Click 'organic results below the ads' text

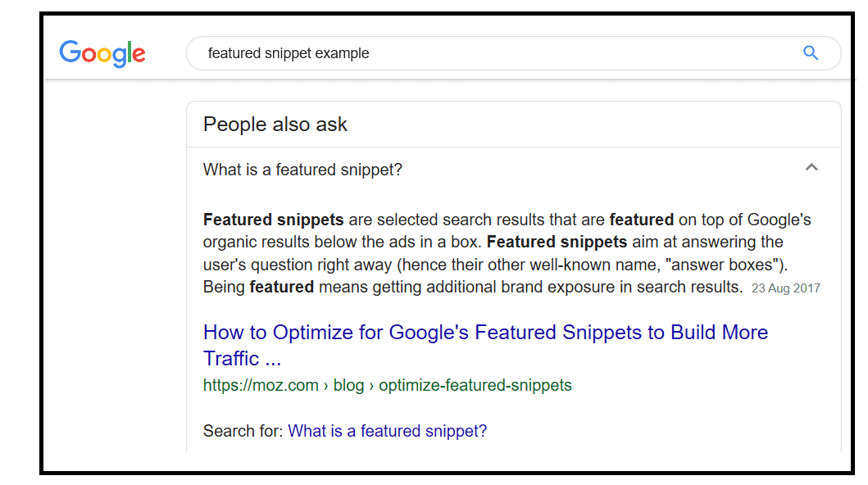pos(313,242)
